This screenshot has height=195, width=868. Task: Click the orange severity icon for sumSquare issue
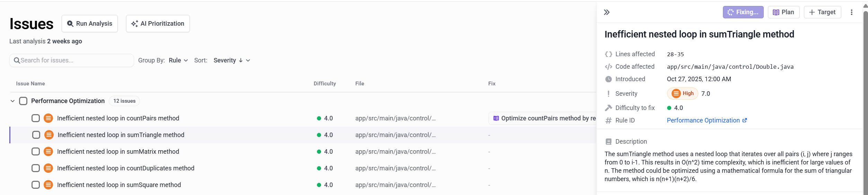[48, 185]
